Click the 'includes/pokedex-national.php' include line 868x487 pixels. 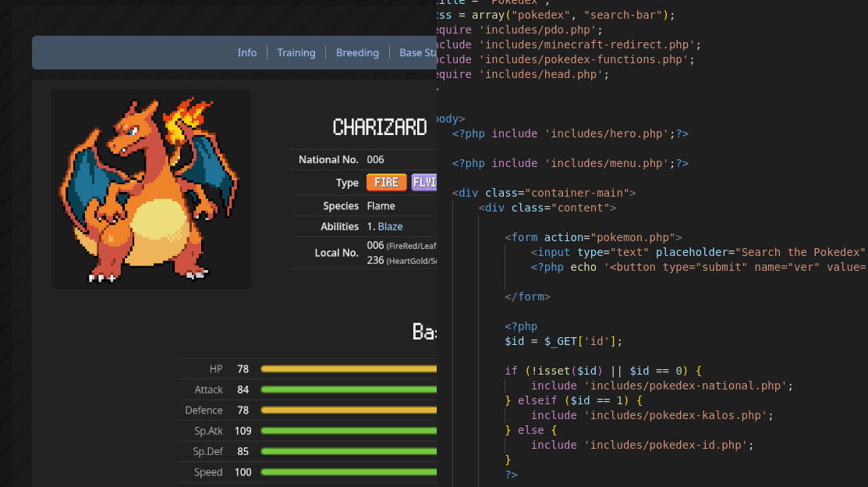tap(661, 386)
